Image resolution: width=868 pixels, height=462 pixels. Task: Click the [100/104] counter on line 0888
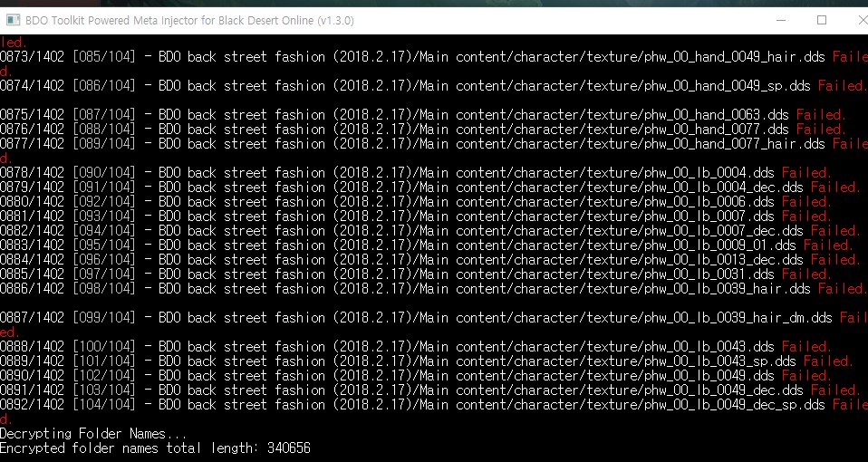point(104,347)
